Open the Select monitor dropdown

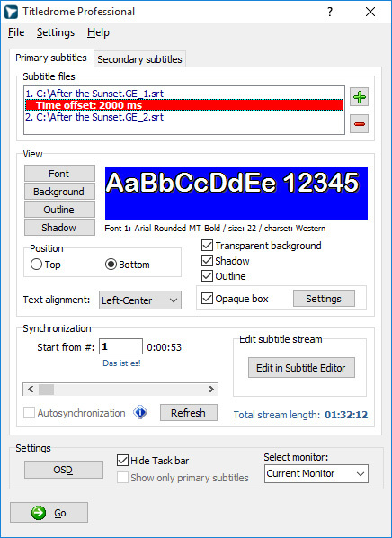(316, 473)
